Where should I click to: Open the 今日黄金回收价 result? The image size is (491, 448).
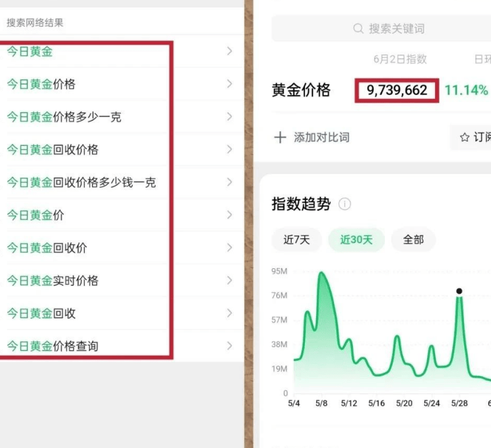tap(47, 248)
